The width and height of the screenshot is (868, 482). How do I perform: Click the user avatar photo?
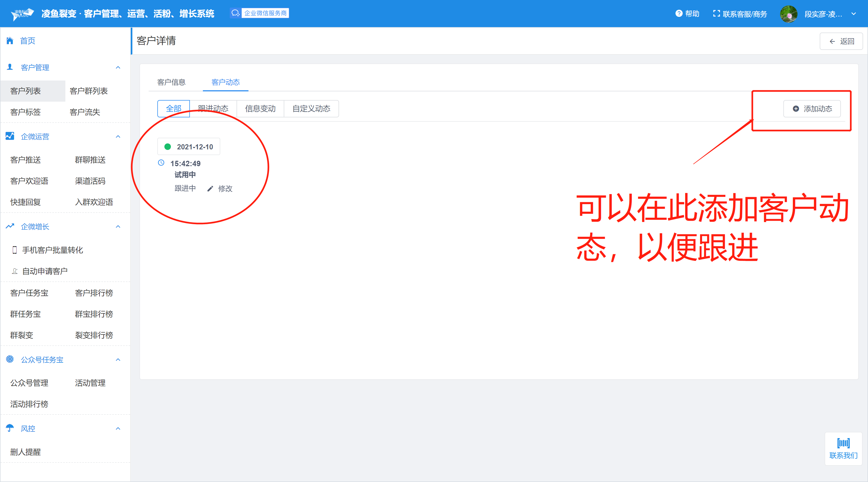click(x=789, y=14)
